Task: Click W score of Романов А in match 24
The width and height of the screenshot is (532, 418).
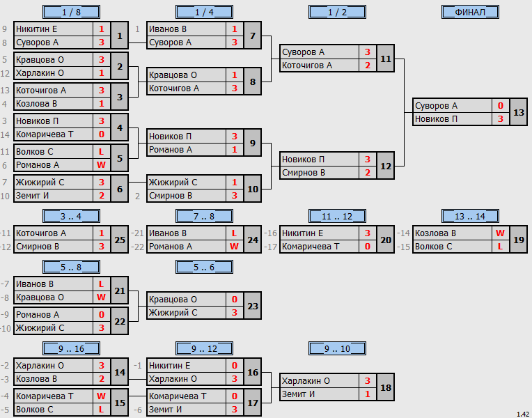Action: (235, 246)
